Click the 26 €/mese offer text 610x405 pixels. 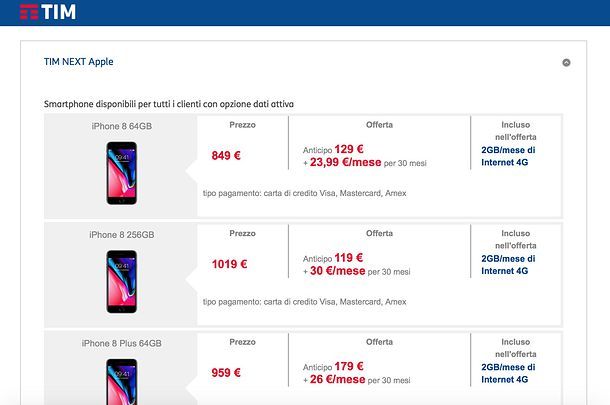338,379
